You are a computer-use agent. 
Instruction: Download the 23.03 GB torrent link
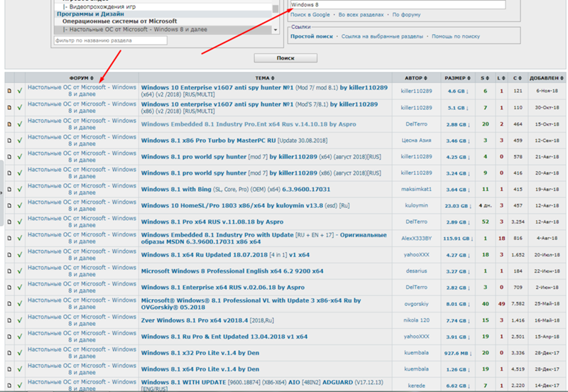pyautogui.click(x=458, y=206)
